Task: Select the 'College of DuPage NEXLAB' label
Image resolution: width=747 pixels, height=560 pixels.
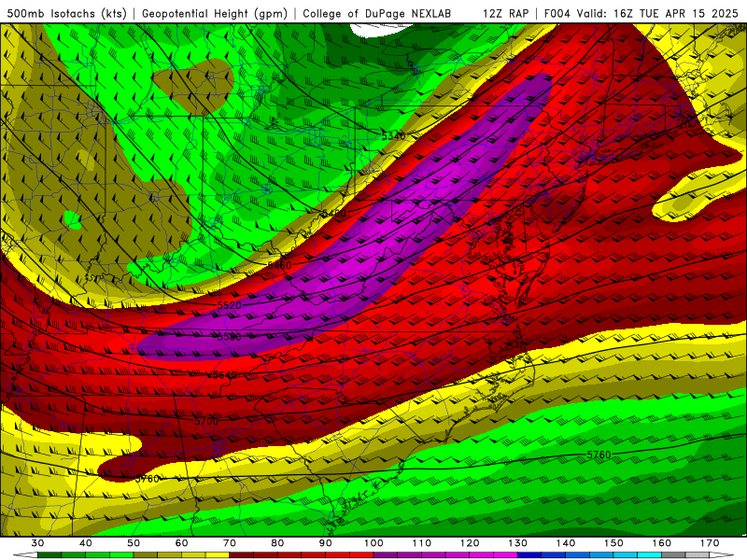Action: pyautogui.click(x=377, y=13)
